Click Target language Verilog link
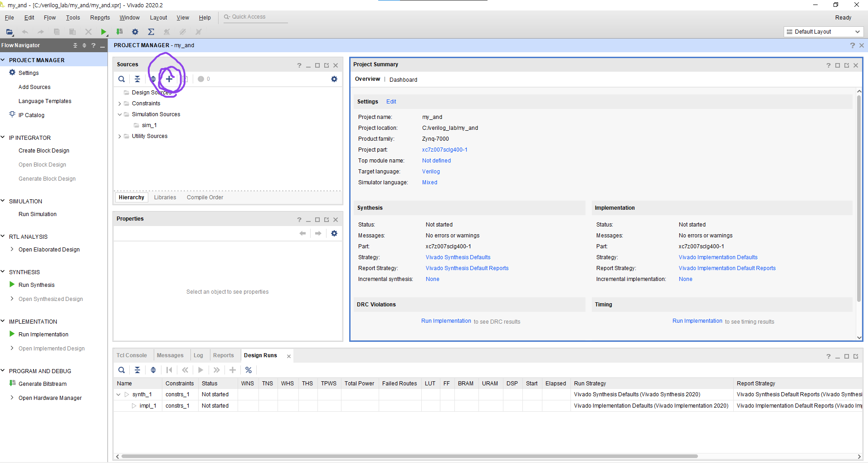 tap(431, 172)
